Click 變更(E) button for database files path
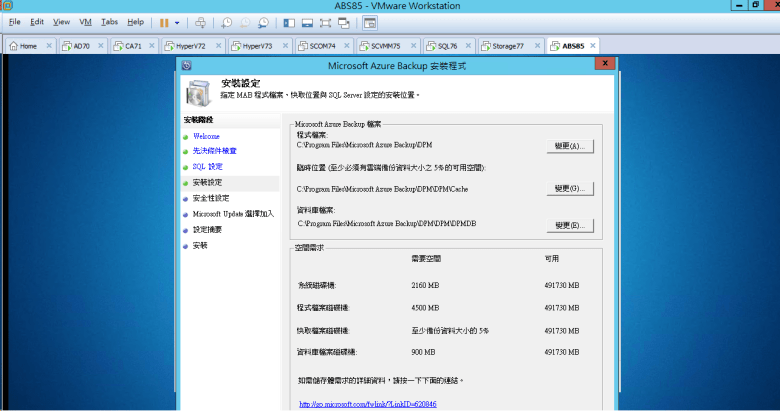The image size is (780, 411). 570,225
